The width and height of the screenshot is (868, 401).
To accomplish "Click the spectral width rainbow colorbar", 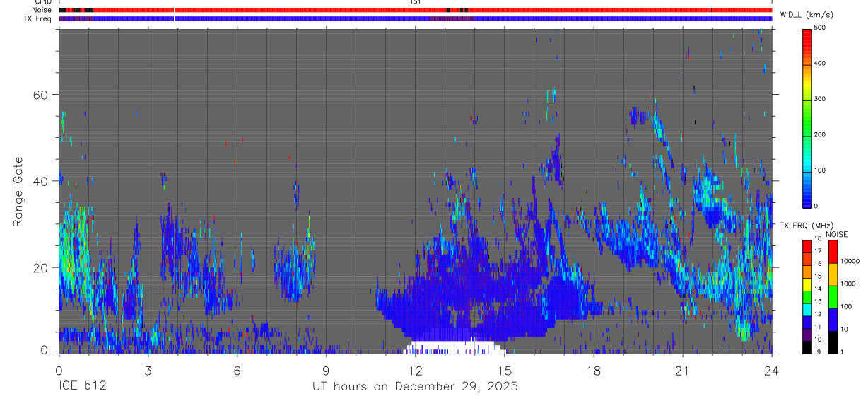I will tap(808, 117).
